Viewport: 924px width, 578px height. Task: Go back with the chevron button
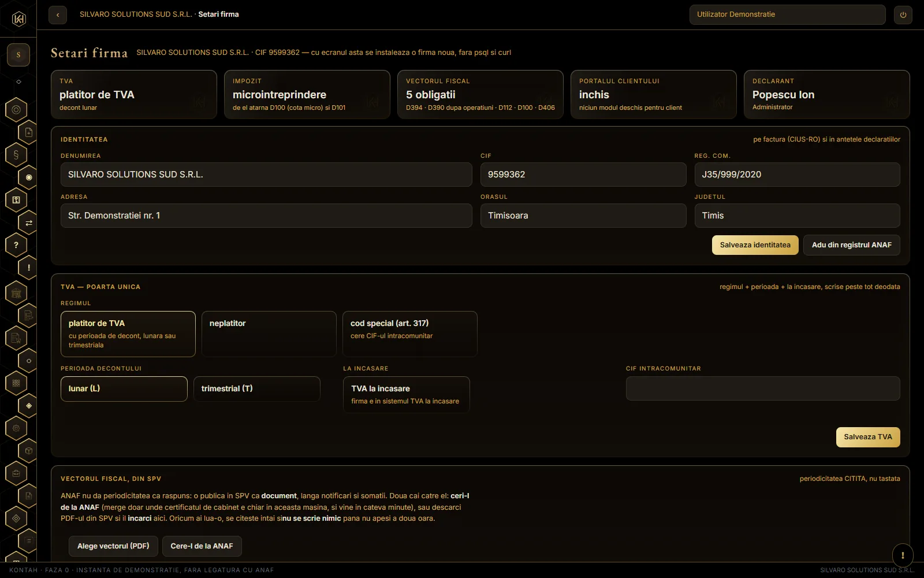pos(58,15)
